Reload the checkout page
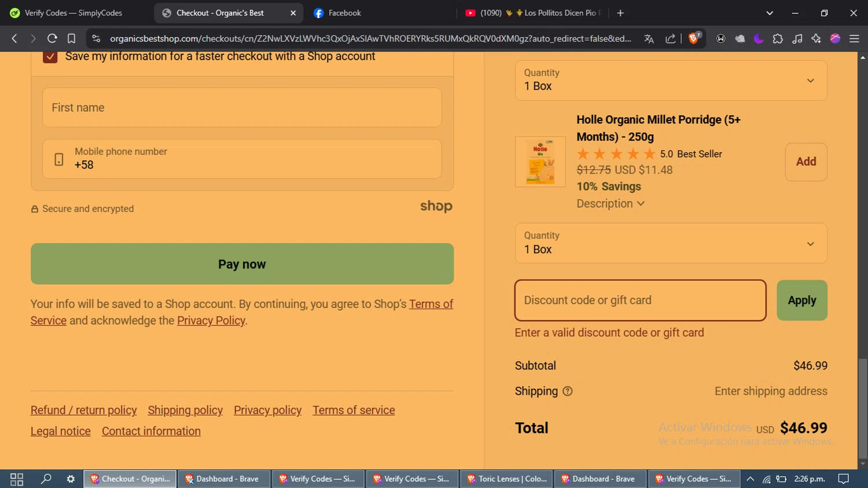This screenshot has height=488, width=868. click(52, 39)
